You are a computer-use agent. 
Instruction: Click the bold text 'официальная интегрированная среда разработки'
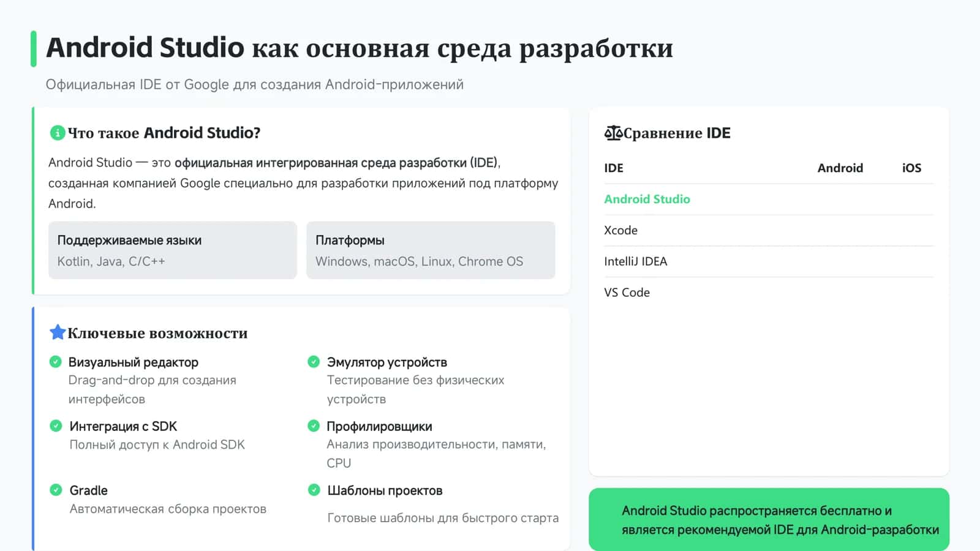[x=320, y=163]
